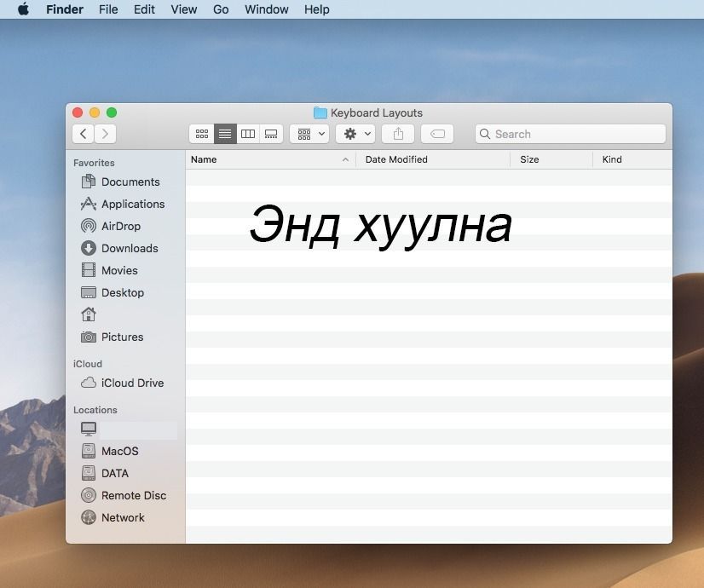704x588 pixels.
Task: Go back with the back arrow button
Action: [83, 134]
